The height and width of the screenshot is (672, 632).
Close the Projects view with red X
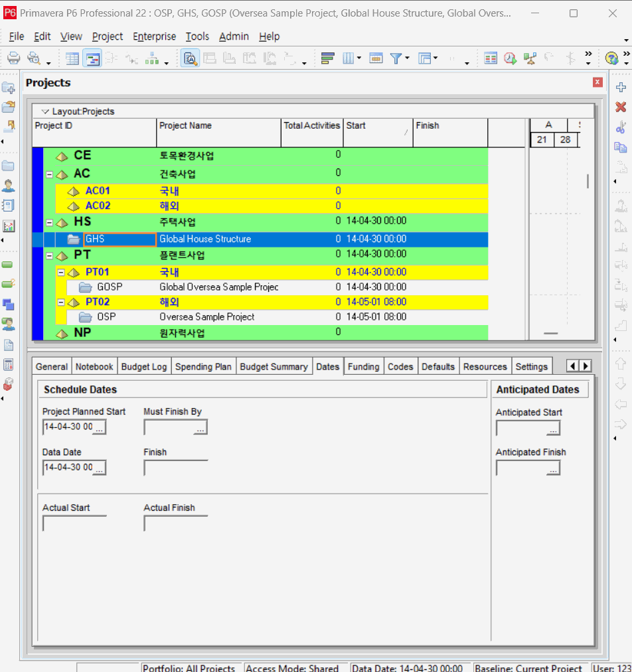(x=597, y=82)
